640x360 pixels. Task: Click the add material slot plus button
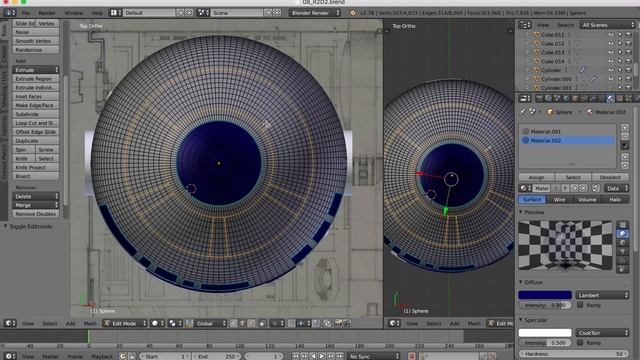(625, 128)
